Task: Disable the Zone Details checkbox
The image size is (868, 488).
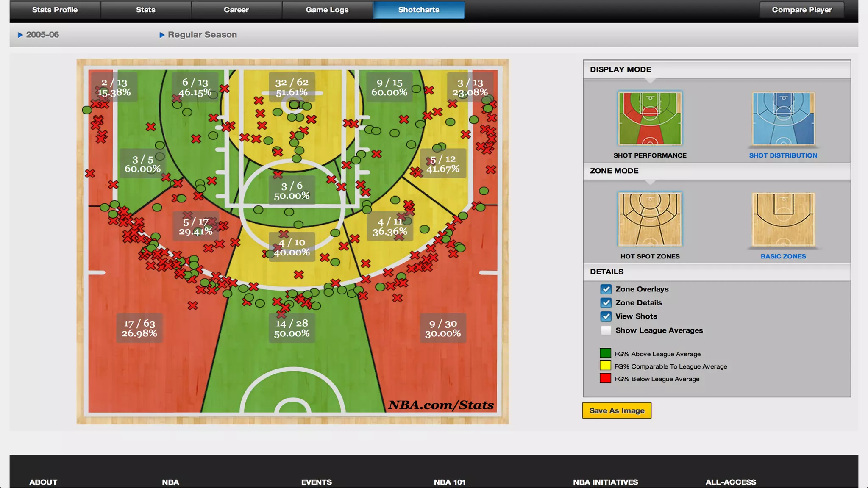Action: [x=606, y=303]
